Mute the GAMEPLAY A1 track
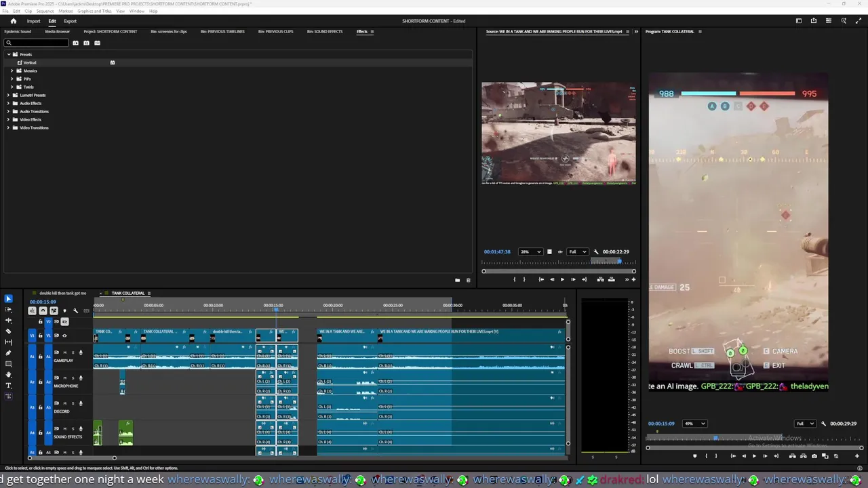The width and height of the screenshot is (868, 488). pyautogui.click(x=65, y=352)
